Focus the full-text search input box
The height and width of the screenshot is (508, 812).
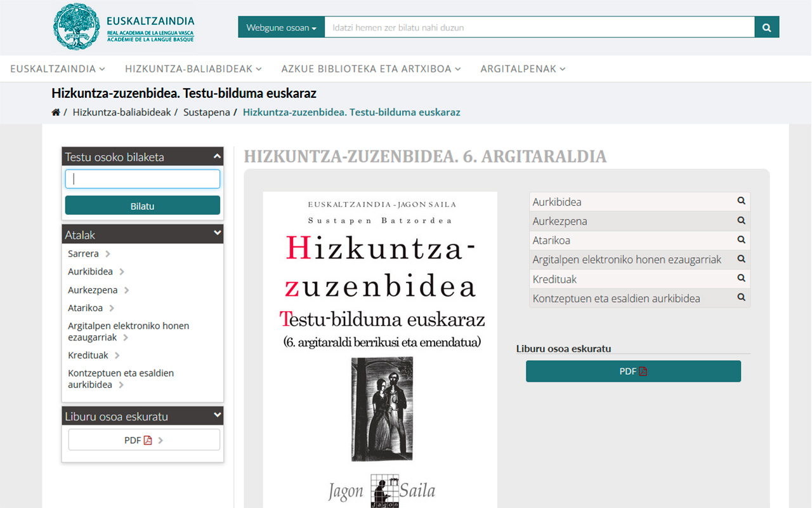[x=143, y=179]
